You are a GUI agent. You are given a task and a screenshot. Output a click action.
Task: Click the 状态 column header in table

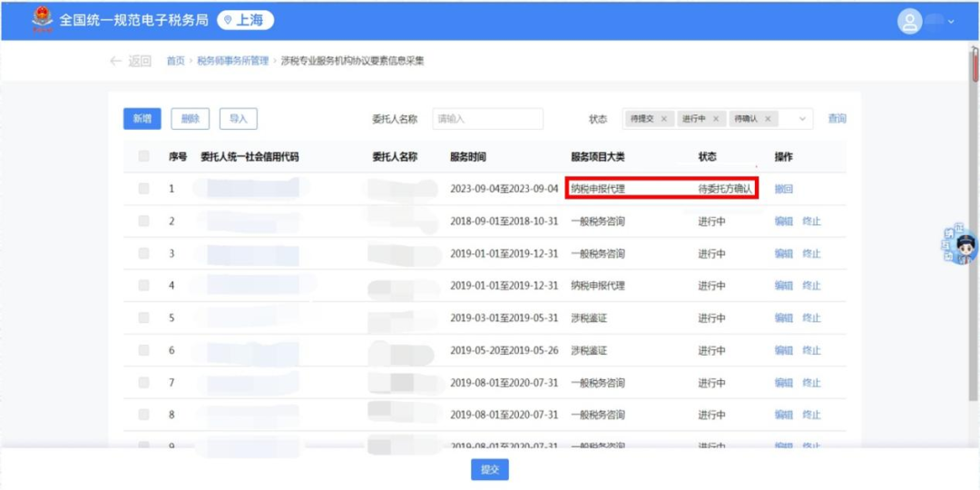point(708,157)
